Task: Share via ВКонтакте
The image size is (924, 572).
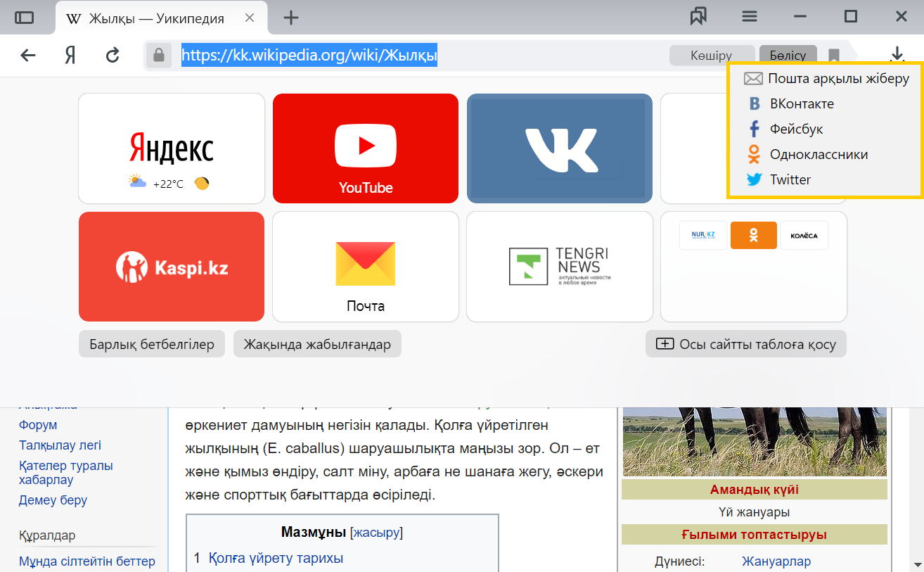Action: (x=791, y=104)
